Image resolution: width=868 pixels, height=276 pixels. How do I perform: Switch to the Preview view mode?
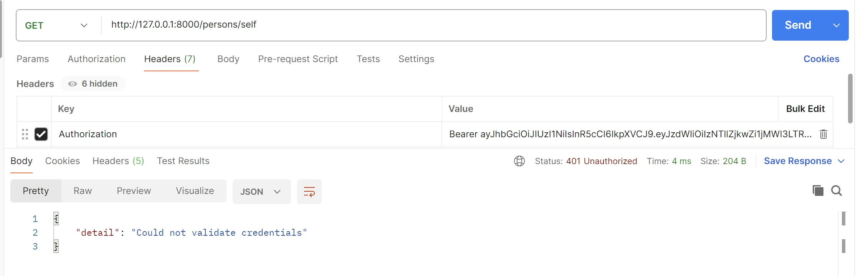point(134,191)
